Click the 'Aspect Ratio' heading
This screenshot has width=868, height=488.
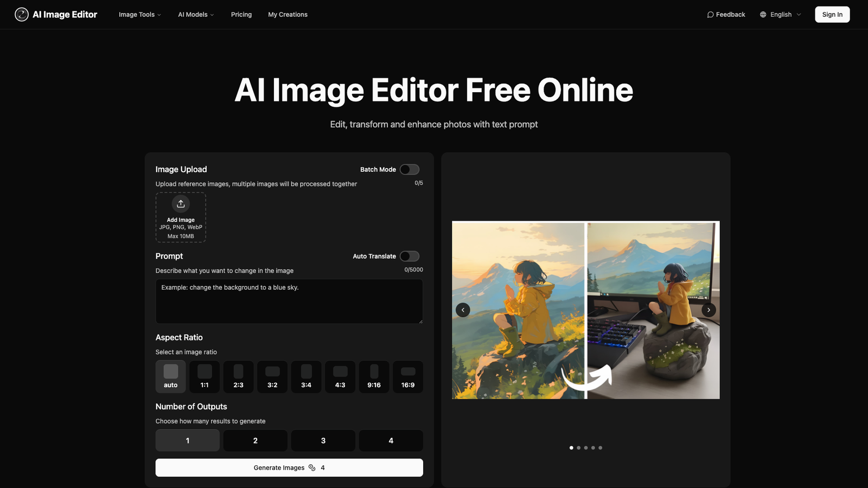pos(179,337)
